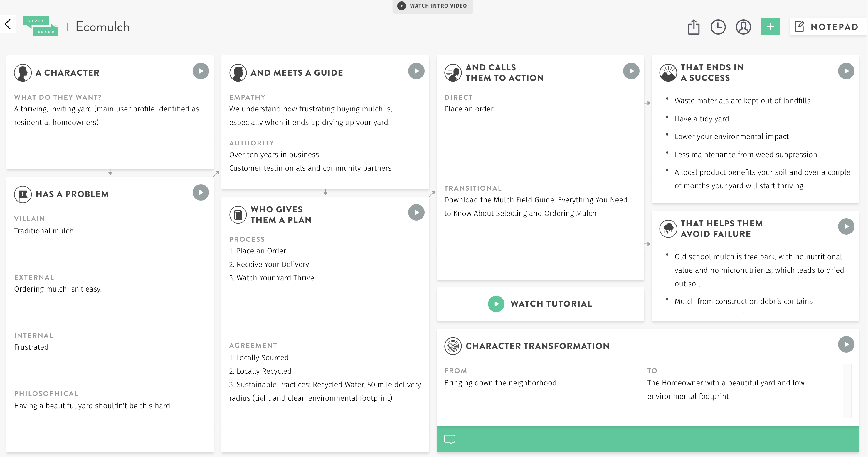Image resolution: width=868 pixels, height=457 pixels.
Task: Click the plan clipboard icon
Action: [238, 214]
